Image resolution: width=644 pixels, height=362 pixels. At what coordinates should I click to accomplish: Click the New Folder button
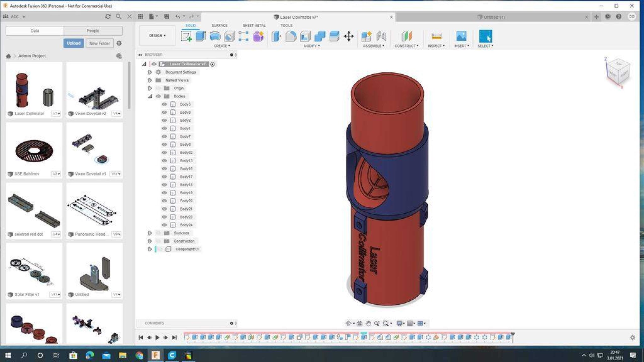pyautogui.click(x=100, y=43)
